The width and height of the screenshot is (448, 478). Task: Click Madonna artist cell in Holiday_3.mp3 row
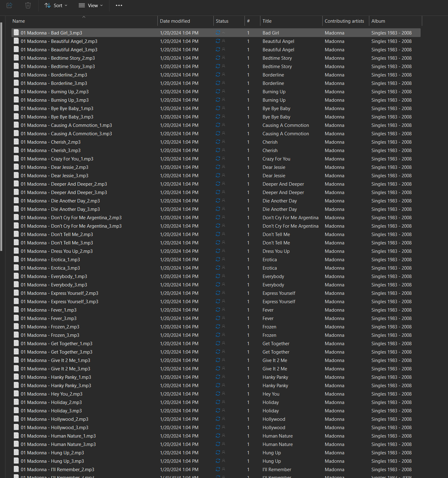click(334, 411)
